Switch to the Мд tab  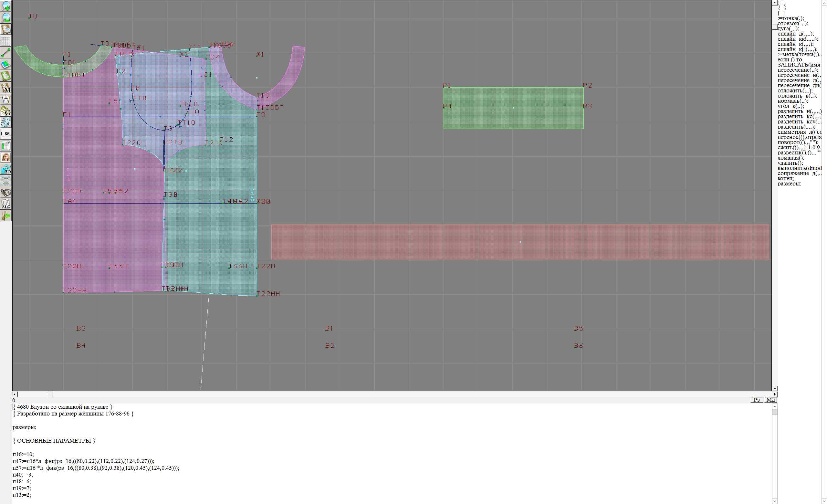coord(770,399)
